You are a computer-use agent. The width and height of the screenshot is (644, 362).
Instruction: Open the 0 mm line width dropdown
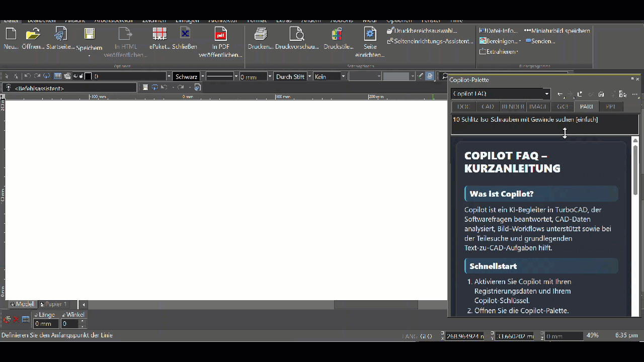(270, 76)
